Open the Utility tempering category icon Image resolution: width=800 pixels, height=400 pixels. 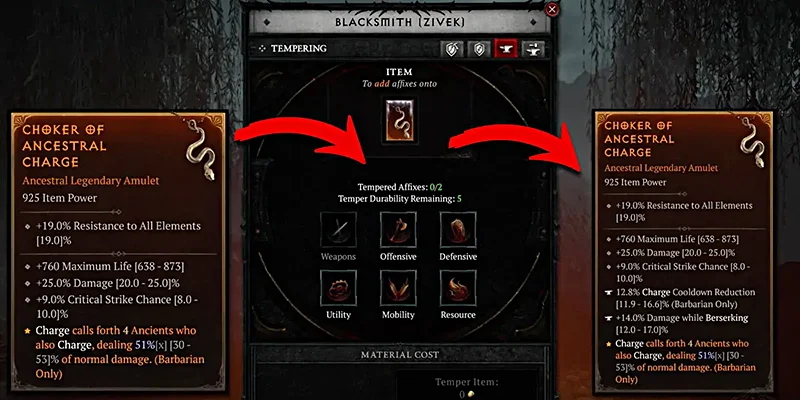pyautogui.click(x=338, y=288)
